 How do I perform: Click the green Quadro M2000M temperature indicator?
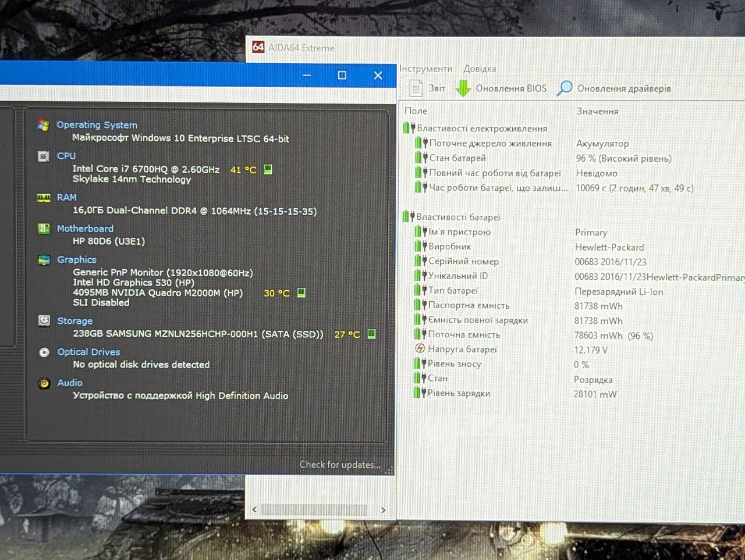coord(301,293)
